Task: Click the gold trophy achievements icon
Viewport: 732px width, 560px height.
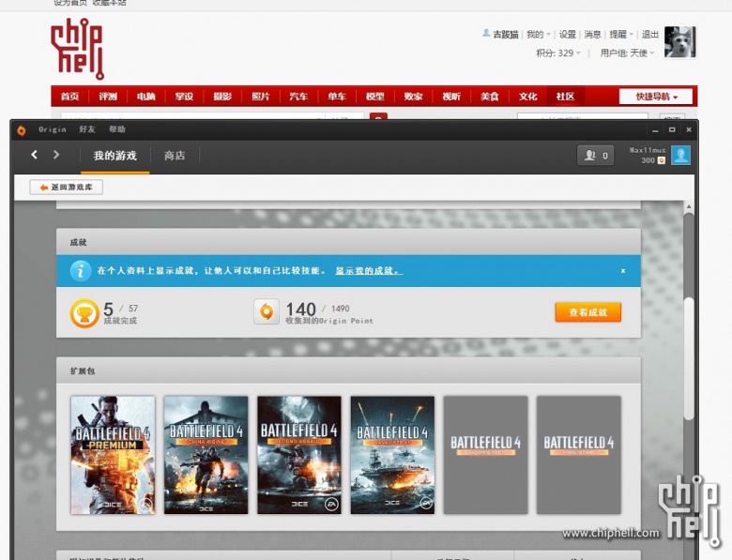Action: 84,313
